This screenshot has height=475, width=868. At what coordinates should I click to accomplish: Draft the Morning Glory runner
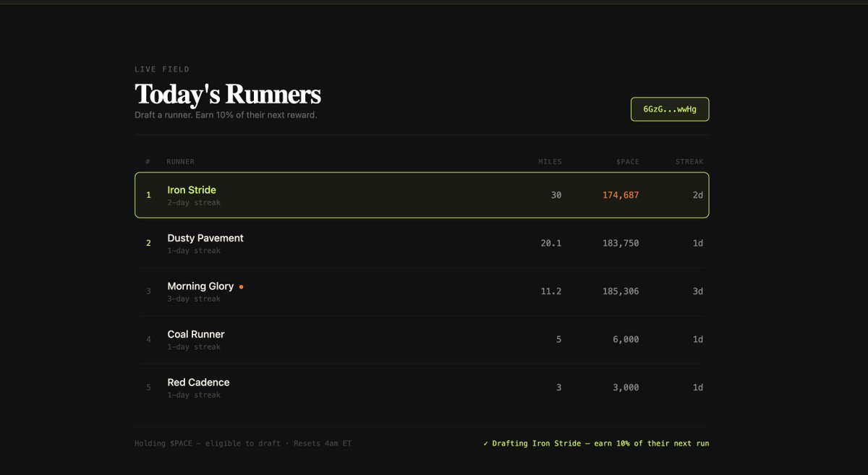click(422, 291)
